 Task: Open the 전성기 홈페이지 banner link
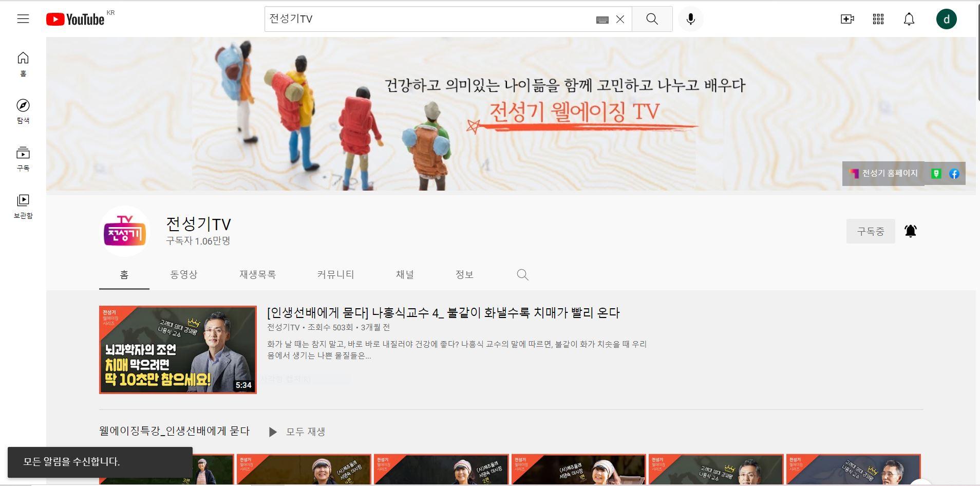(x=884, y=173)
